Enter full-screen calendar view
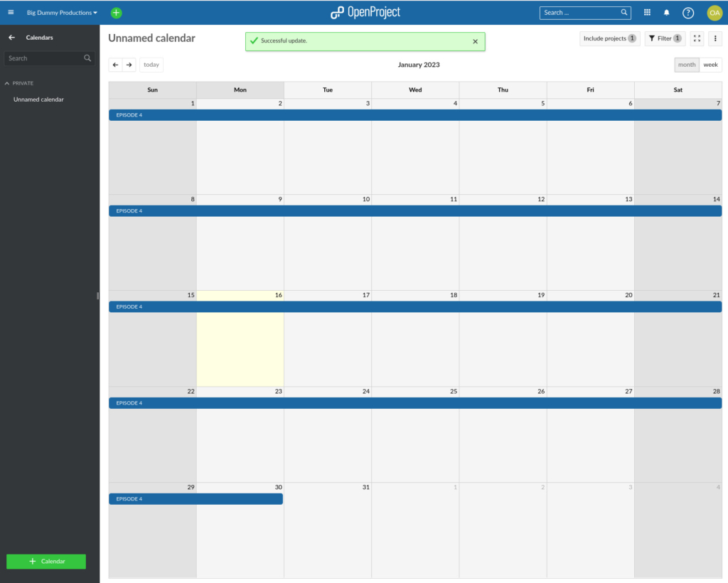 (x=697, y=38)
